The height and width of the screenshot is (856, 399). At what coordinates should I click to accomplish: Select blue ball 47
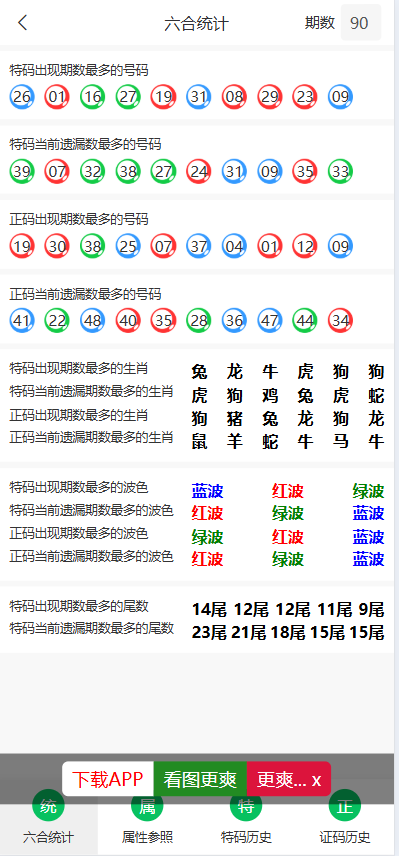click(270, 321)
